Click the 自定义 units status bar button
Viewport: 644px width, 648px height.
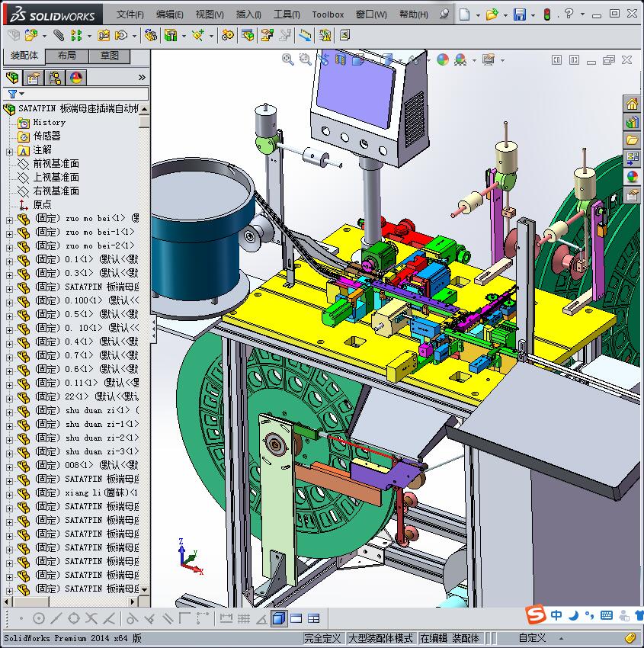click(x=532, y=638)
